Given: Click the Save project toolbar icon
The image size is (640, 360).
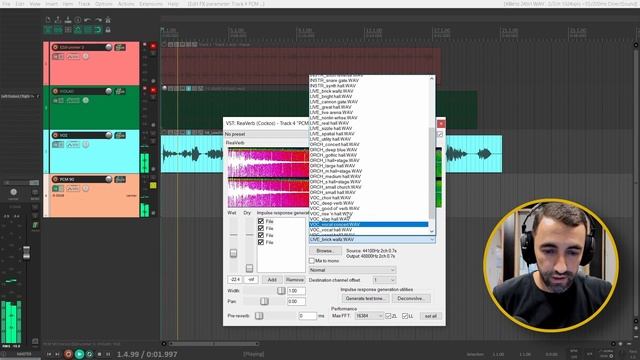Looking at the screenshot, I should point(68,20).
